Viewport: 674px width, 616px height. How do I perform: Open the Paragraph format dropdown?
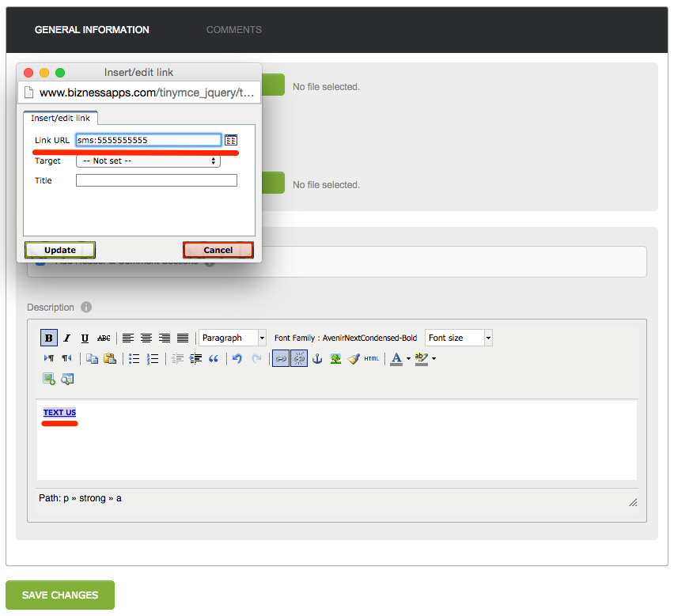pyautogui.click(x=233, y=338)
